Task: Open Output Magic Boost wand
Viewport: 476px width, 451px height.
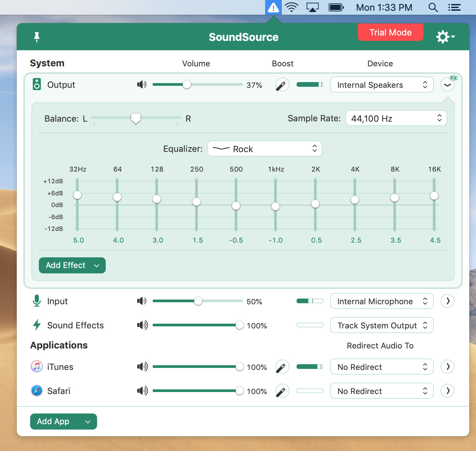Action: [283, 85]
